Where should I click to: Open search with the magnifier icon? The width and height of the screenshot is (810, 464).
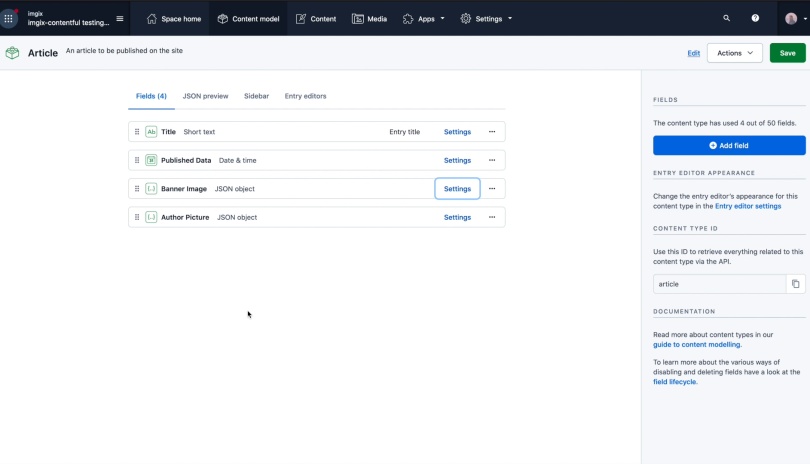pos(726,18)
